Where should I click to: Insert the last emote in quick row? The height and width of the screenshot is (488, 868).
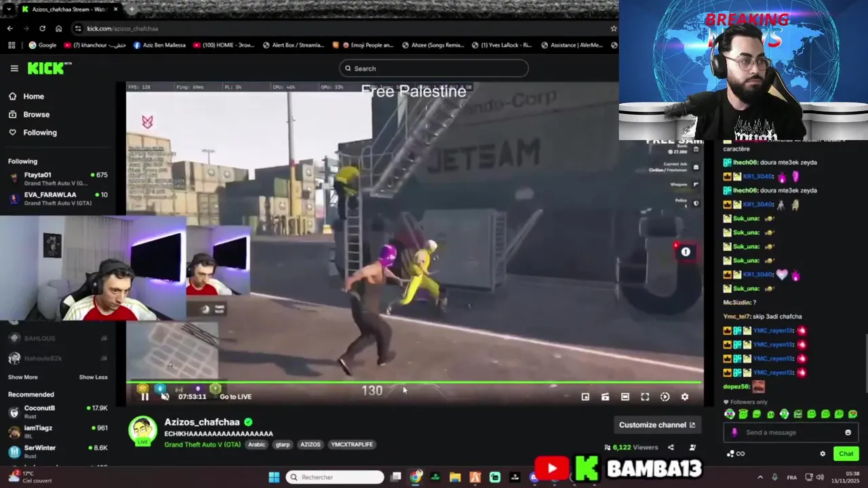(853, 414)
